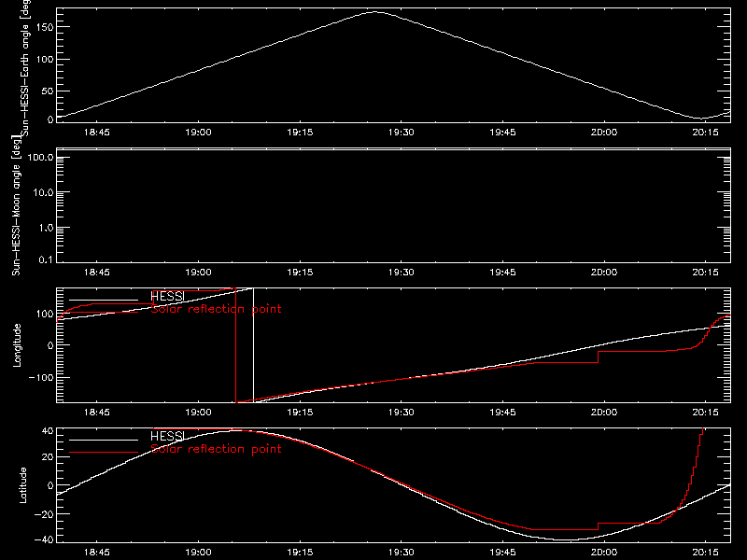Click 19:30 under the Earth angle plot

pos(402,133)
